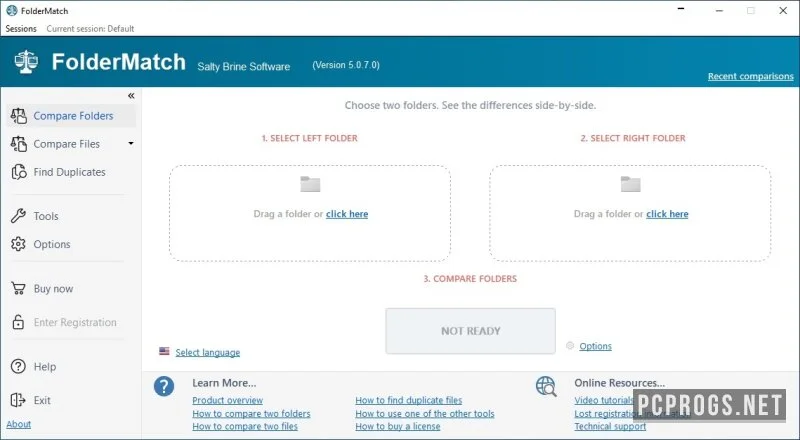Click the "2. SELECT RIGHT FOLDER" heading
The height and width of the screenshot is (440, 800).
633,138
